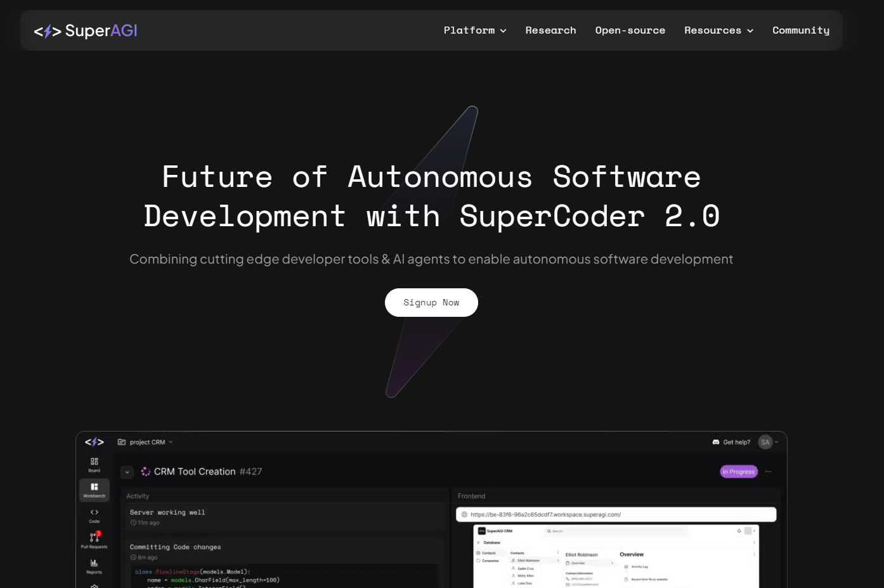Select the Board icon in the sidebar
This screenshot has width=884, height=588.
click(94, 463)
